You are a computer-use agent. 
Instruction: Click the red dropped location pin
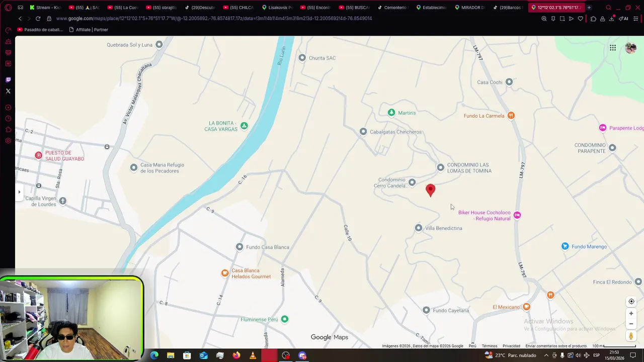click(x=430, y=190)
